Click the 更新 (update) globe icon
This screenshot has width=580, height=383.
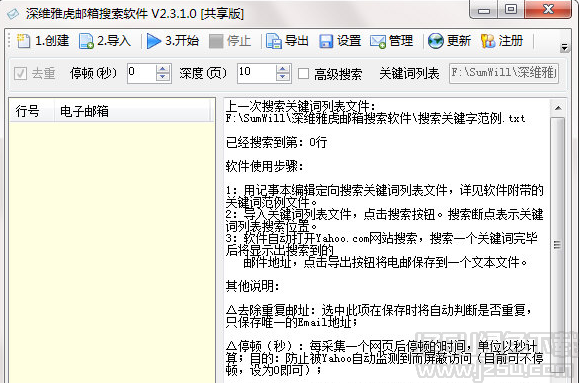click(x=436, y=41)
